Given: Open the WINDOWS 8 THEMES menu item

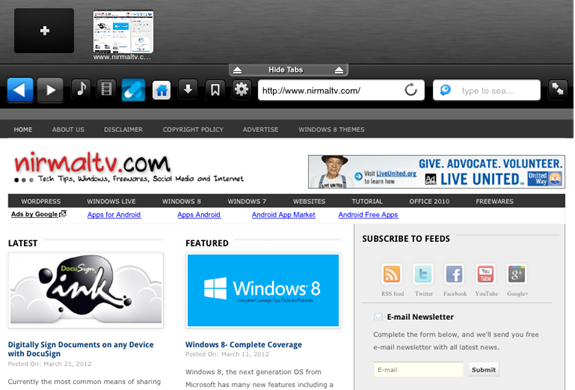Looking at the screenshot, I should click(x=331, y=129).
